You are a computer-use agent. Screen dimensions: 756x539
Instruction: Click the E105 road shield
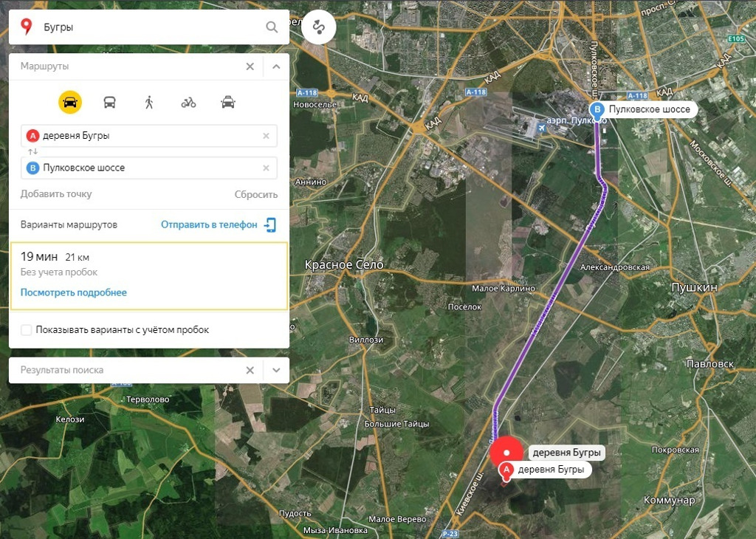[736, 38]
